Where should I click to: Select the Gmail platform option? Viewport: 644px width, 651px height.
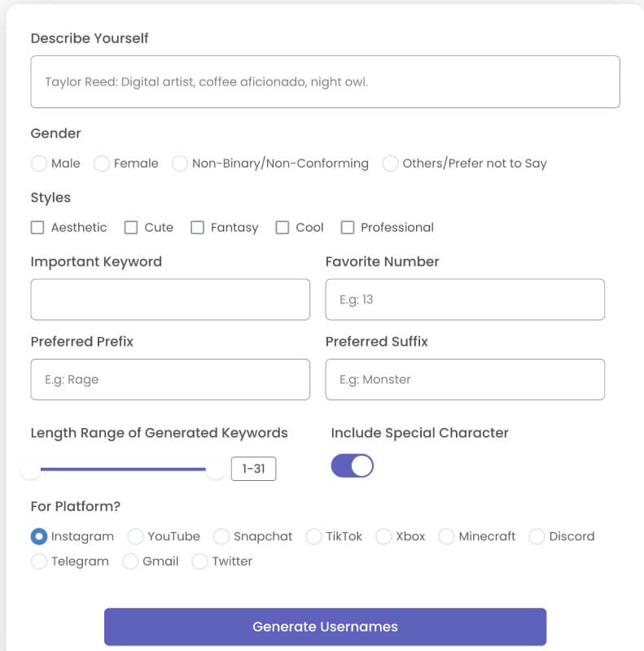tap(129, 561)
